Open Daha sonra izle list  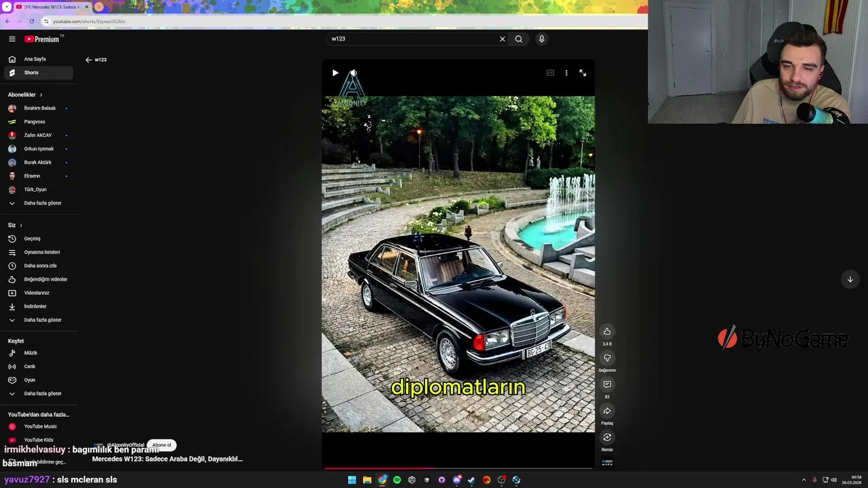(39, 266)
